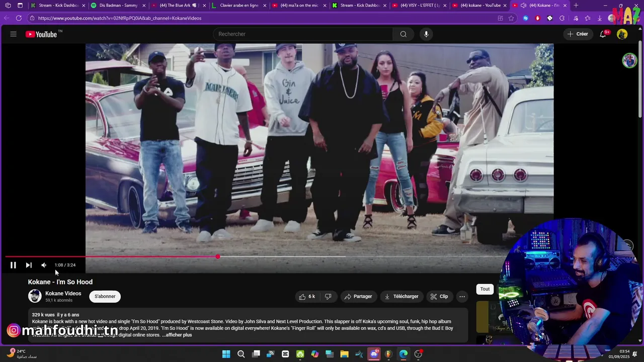Switch to VISY - L'EFFET tab
644x362 pixels.
(x=420, y=6)
